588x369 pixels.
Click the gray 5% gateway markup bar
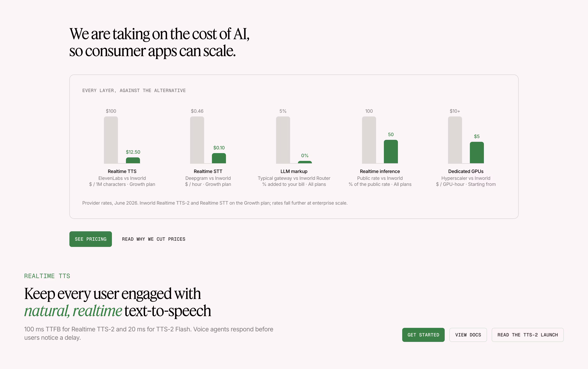tap(283, 140)
